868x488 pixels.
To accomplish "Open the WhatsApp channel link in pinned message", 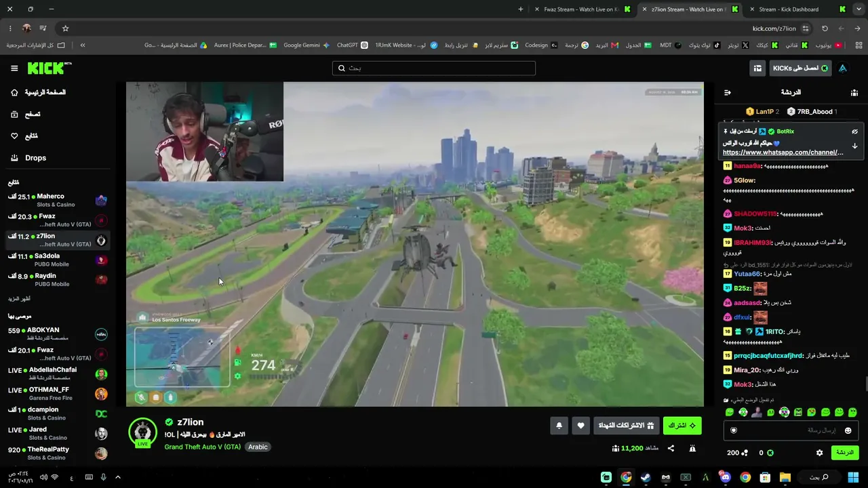I will tap(783, 152).
